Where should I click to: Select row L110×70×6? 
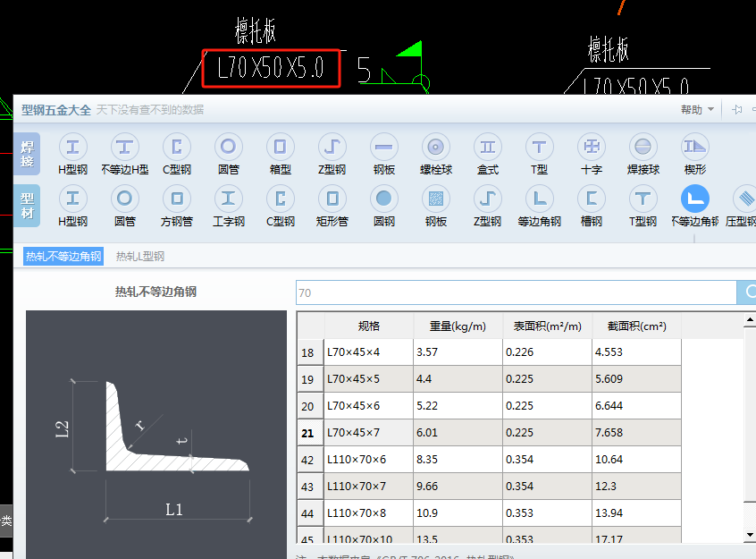coord(489,459)
